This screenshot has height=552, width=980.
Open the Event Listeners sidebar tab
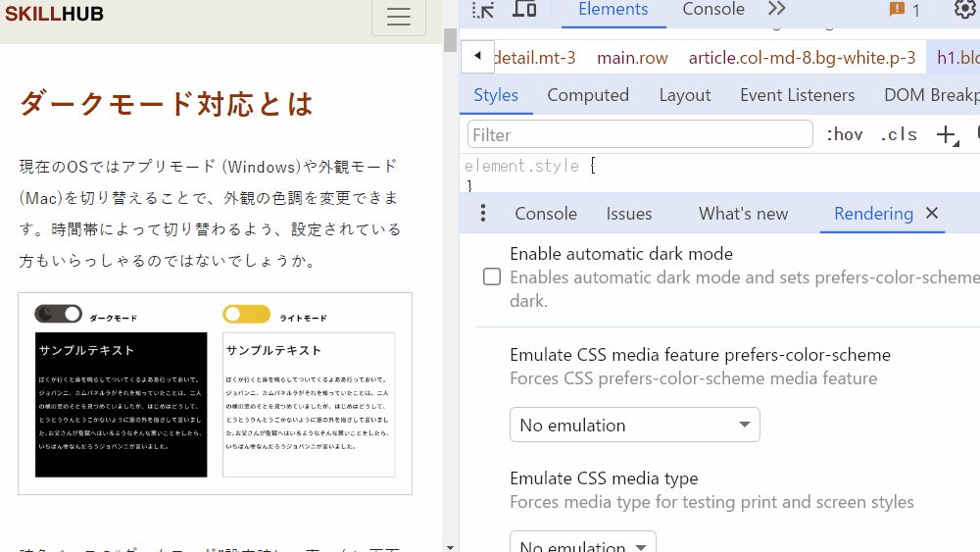point(797,95)
